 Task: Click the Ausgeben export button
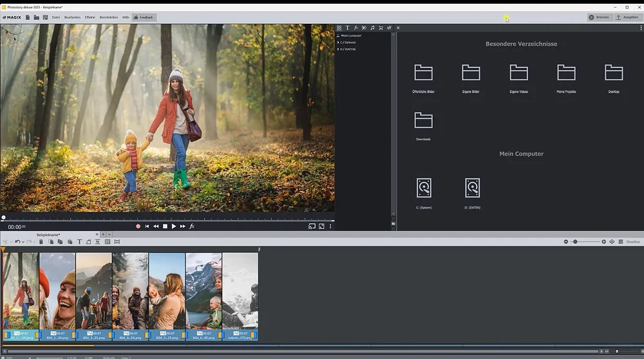(x=627, y=17)
